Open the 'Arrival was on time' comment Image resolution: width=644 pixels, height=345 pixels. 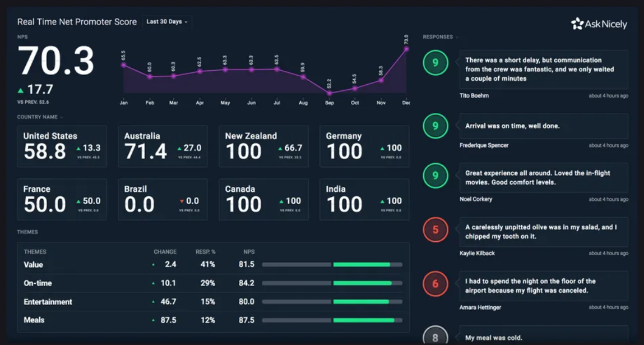tap(544, 126)
